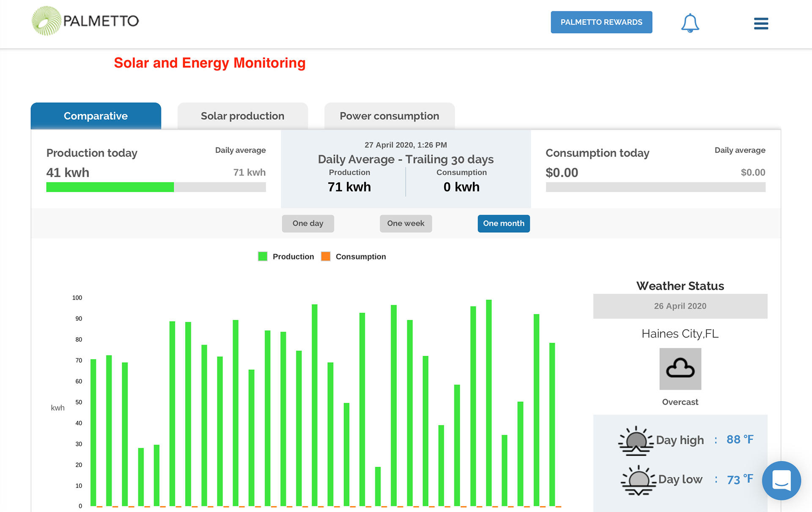Select the One day range
The height and width of the screenshot is (512, 812).
click(307, 223)
